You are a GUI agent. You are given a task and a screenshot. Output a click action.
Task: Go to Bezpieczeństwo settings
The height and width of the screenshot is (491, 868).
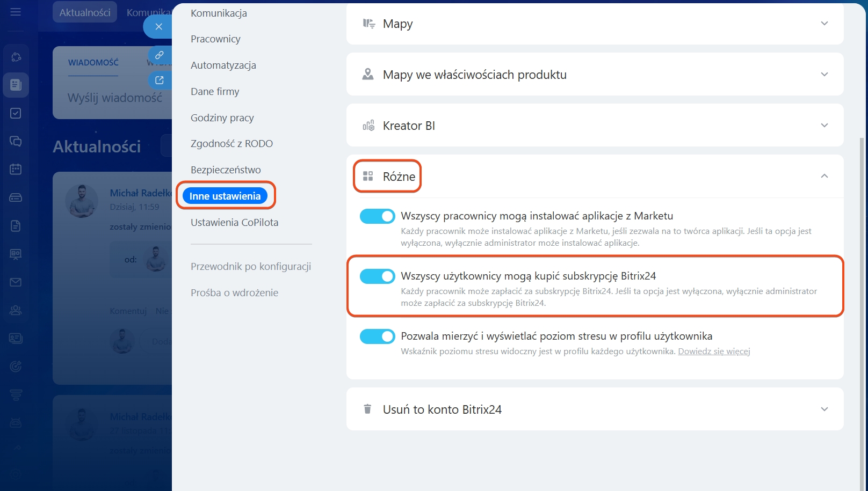tap(226, 170)
